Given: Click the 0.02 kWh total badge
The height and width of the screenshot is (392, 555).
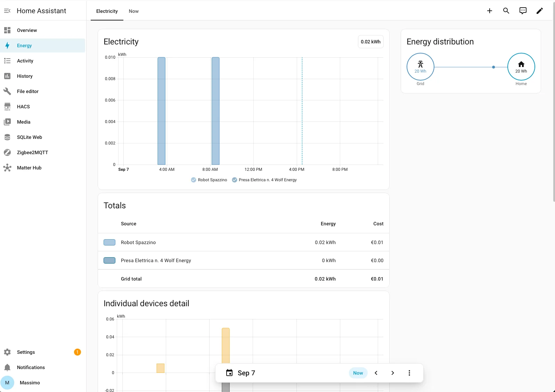Looking at the screenshot, I should (x=370, y=42).
